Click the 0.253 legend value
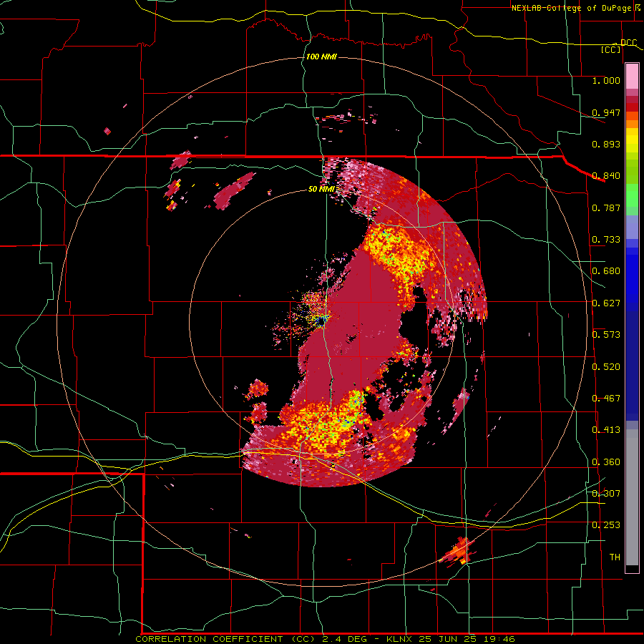 [606, 525]
